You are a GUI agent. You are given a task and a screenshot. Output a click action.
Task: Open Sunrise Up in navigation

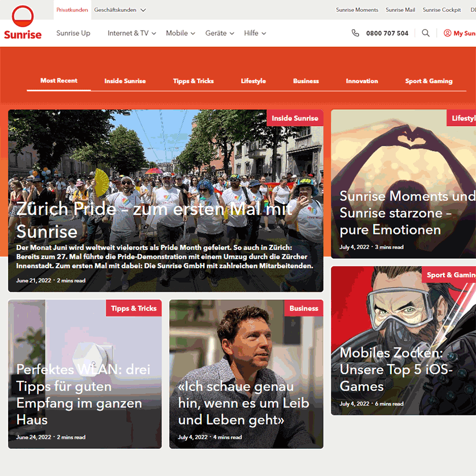coord(73,33)
